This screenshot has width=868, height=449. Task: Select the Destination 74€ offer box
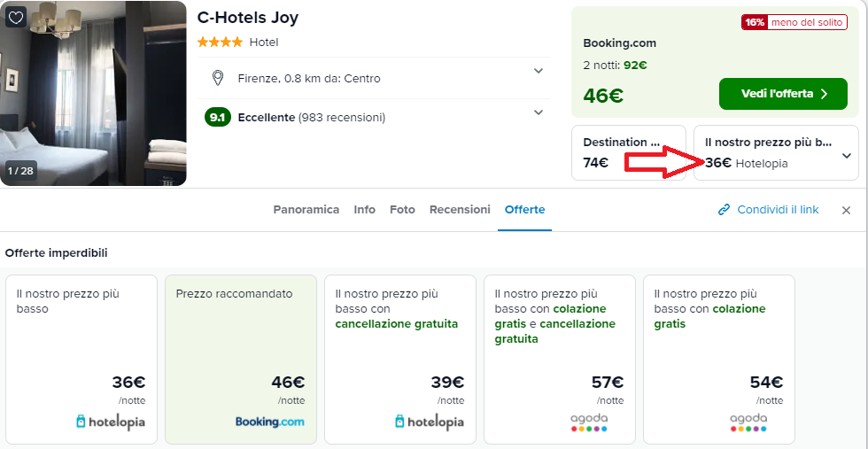(x=628, y=152)
